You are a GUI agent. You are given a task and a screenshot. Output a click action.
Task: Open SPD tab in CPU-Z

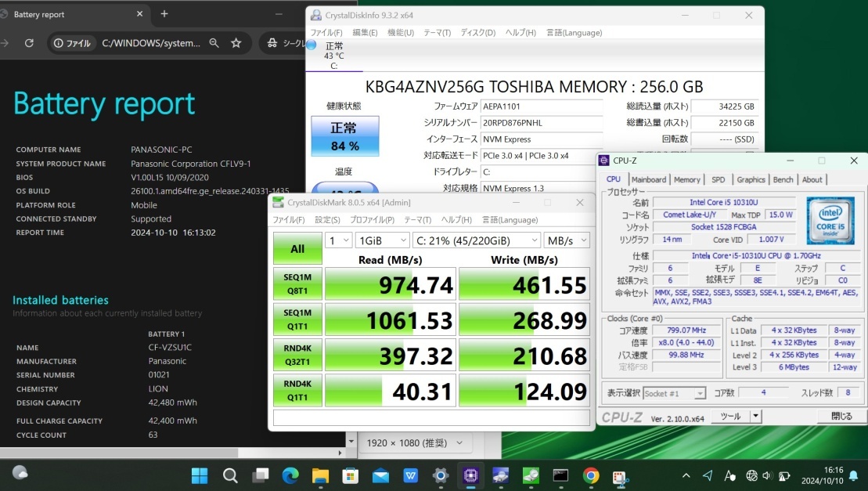coord(718,179)
